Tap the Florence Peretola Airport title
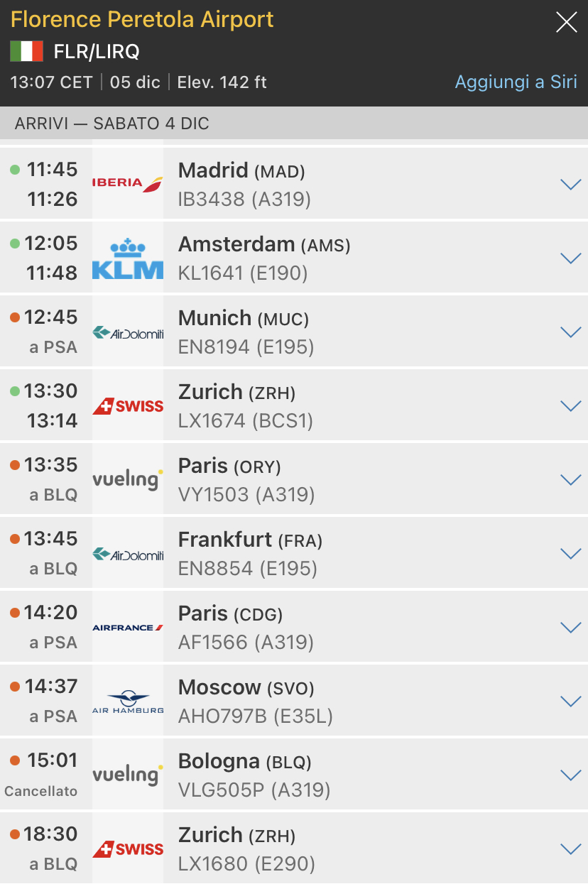The width and height of the screenshot is (588, 884). (x=142, y=19)
